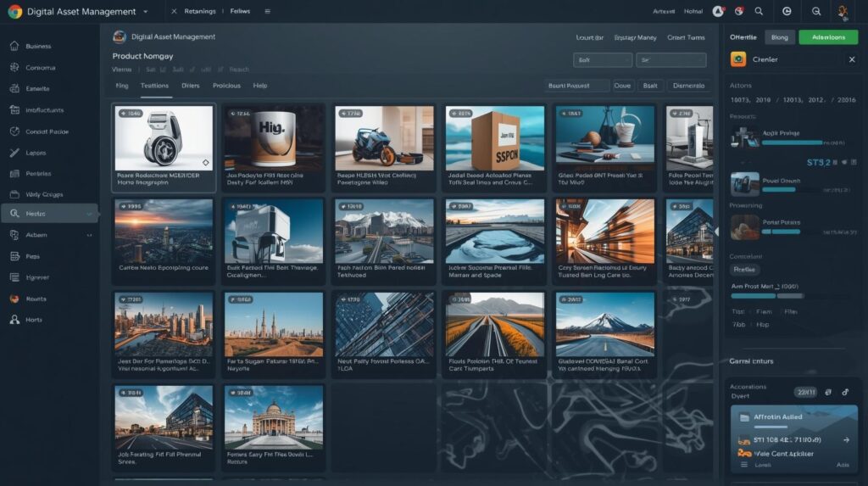
Task: Click refresh icon beside 22ll11 badge
Action: pos(827,392)
